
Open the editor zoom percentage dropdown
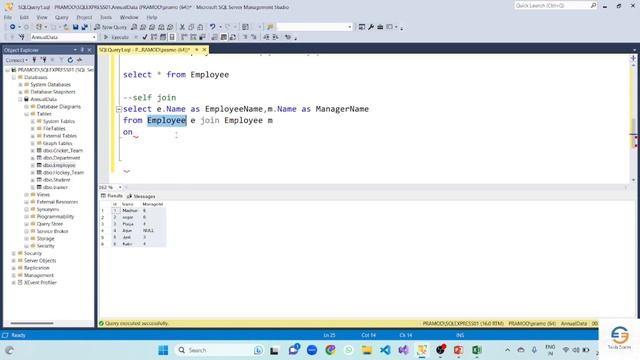point(120,187)
